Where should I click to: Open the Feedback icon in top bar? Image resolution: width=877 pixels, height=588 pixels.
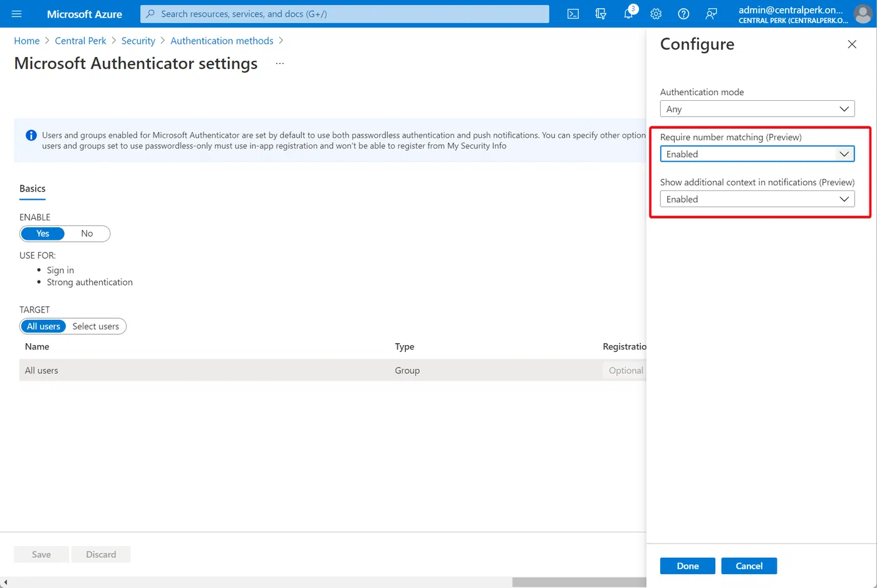pyautogui.click(x=711, y=14)
